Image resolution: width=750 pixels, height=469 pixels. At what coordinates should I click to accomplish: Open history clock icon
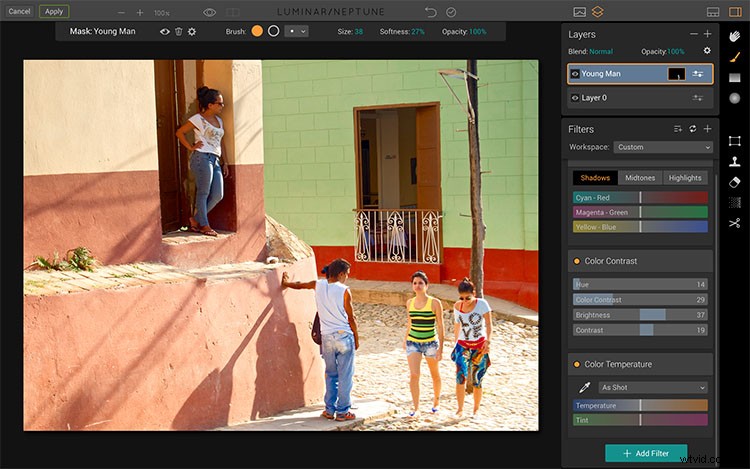(451, 12)
